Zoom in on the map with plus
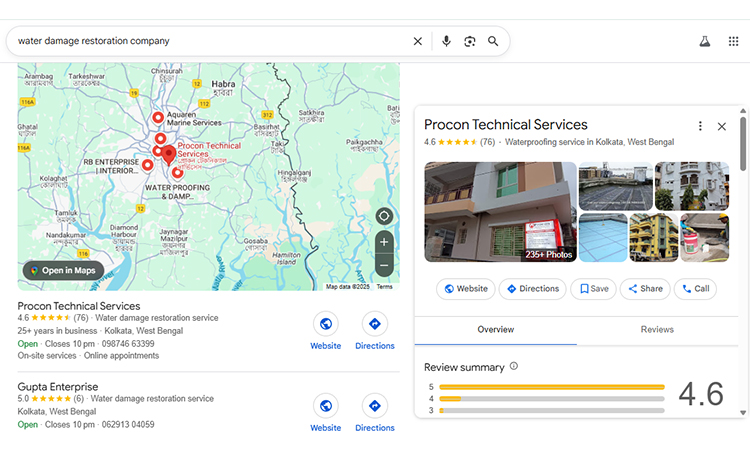The width and height of the screenshot is (750, 450). coord(384,242)
